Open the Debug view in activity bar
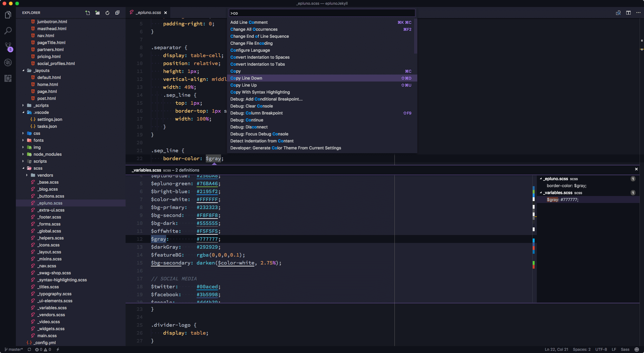Viewport: 644px width, 353px height. pyautogui.click(x=8, y=62)
